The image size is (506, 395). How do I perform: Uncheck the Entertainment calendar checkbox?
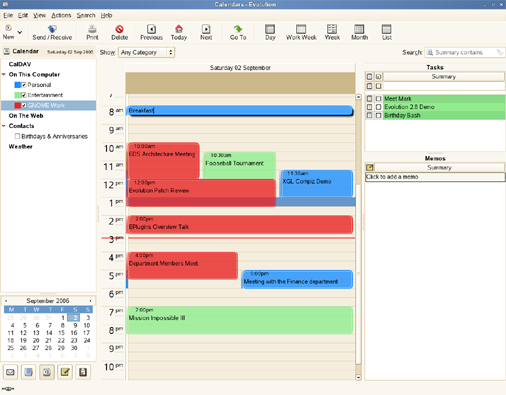pos(24,95)
